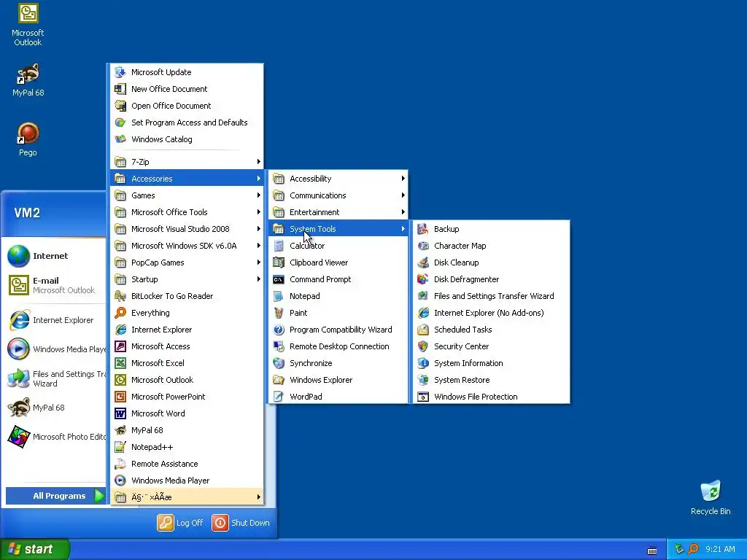Screen dimensions: 747x560
Task: Click the System Restore icon
Action: tap(422, 380)
